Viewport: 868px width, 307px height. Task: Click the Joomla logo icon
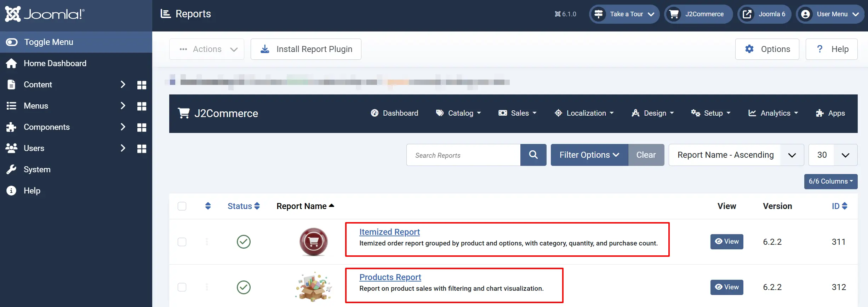13,14
